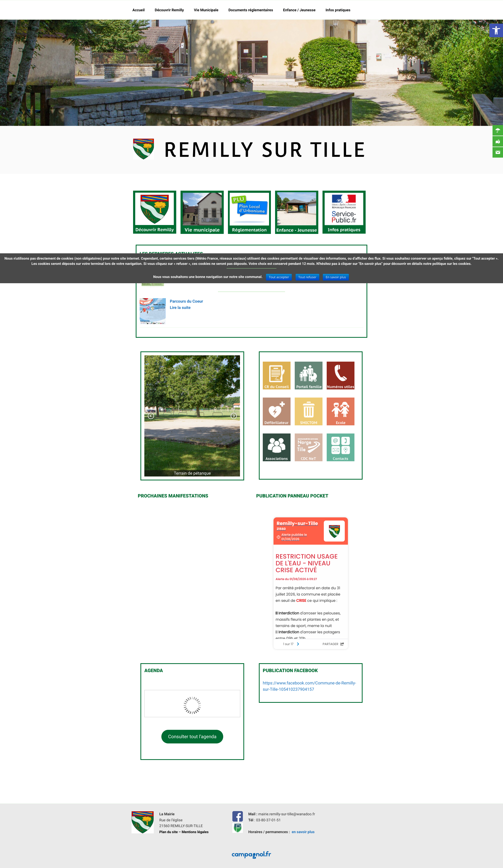
Task: Open the Vie municipale image tile
Action: pos(202,212)
